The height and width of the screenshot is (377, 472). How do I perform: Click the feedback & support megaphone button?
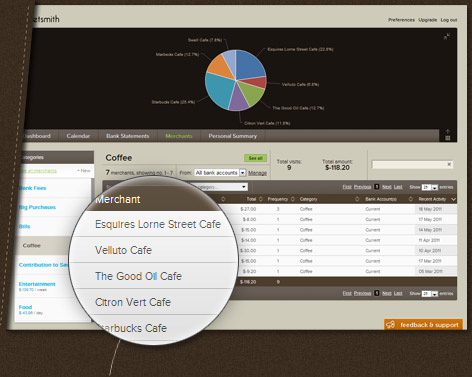423,325
